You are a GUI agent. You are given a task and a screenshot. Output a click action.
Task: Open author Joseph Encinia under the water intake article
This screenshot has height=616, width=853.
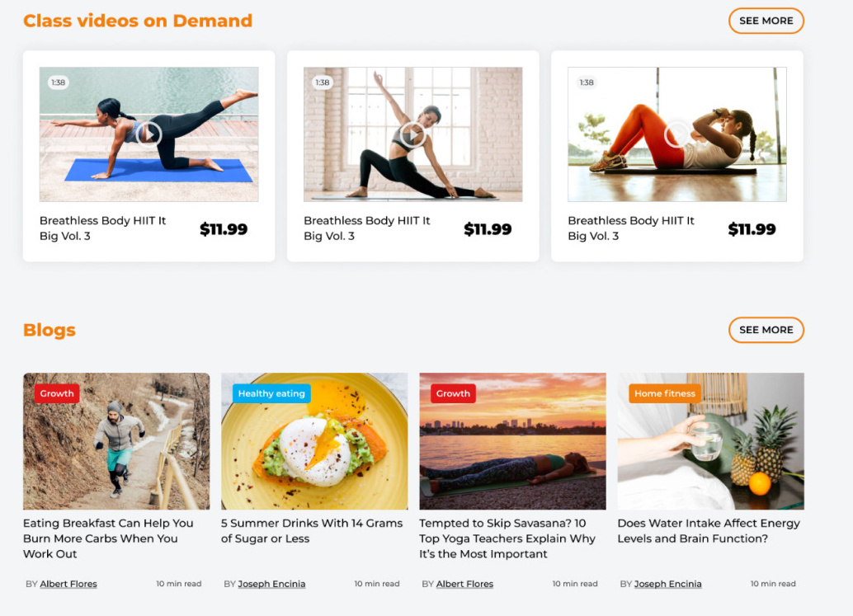coord(668,584)
